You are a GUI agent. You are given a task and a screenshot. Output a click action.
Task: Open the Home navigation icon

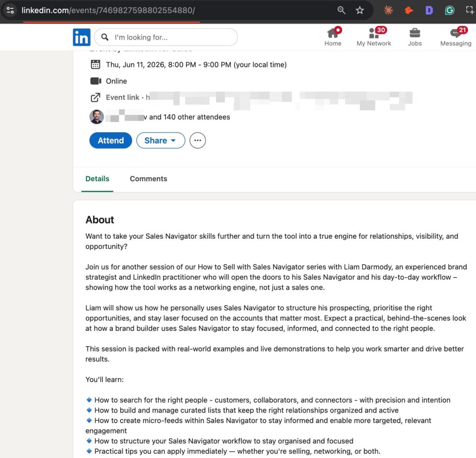(333, 37)
